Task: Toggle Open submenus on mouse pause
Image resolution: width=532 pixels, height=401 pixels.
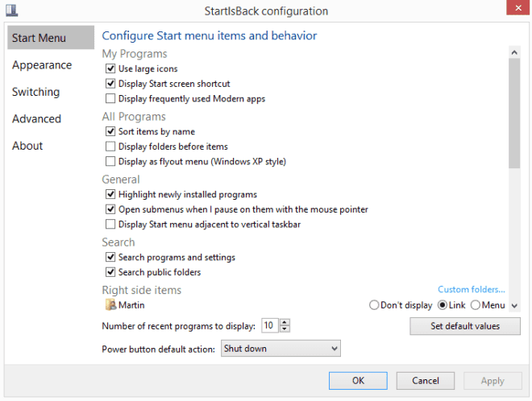Action: [x=110, y=209]
